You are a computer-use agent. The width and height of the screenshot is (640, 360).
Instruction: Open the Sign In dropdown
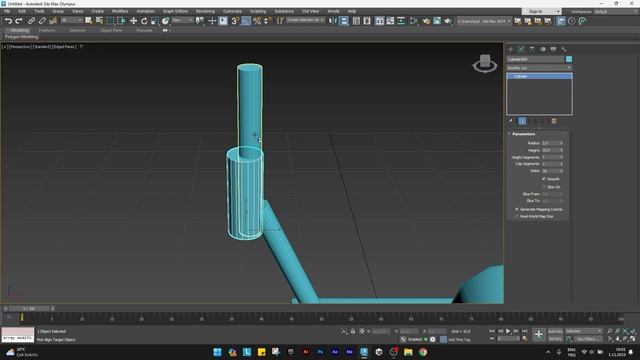coord(541,11)
